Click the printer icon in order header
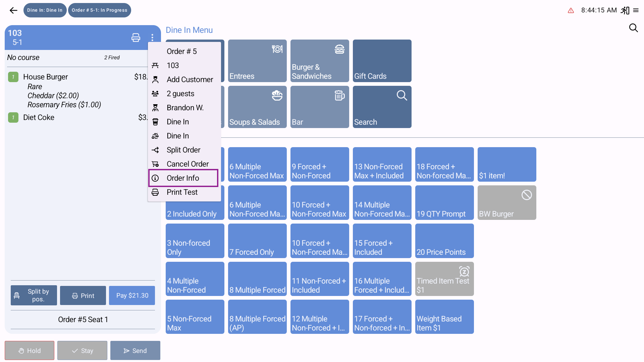Image resolution: width=644 pixels, height=362 pixels. 136,38
